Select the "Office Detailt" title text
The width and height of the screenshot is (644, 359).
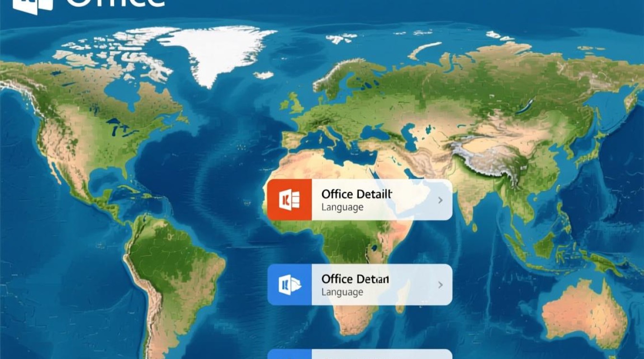click(x=356, y=194)
